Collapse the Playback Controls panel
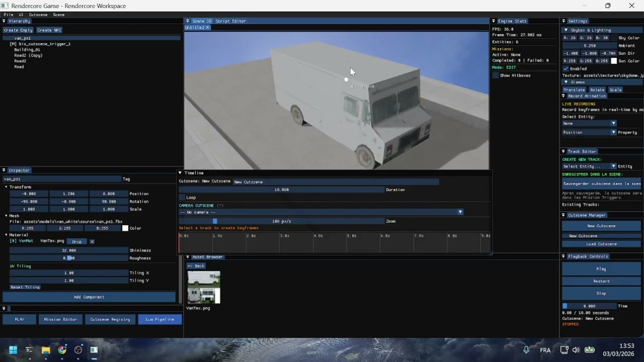This screenshot has width=644, height=362. (x=563, y=256)
